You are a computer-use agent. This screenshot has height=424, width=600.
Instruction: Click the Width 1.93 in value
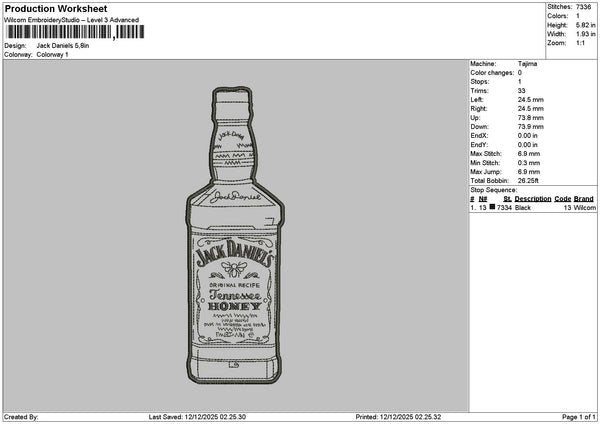click(585, 34)
